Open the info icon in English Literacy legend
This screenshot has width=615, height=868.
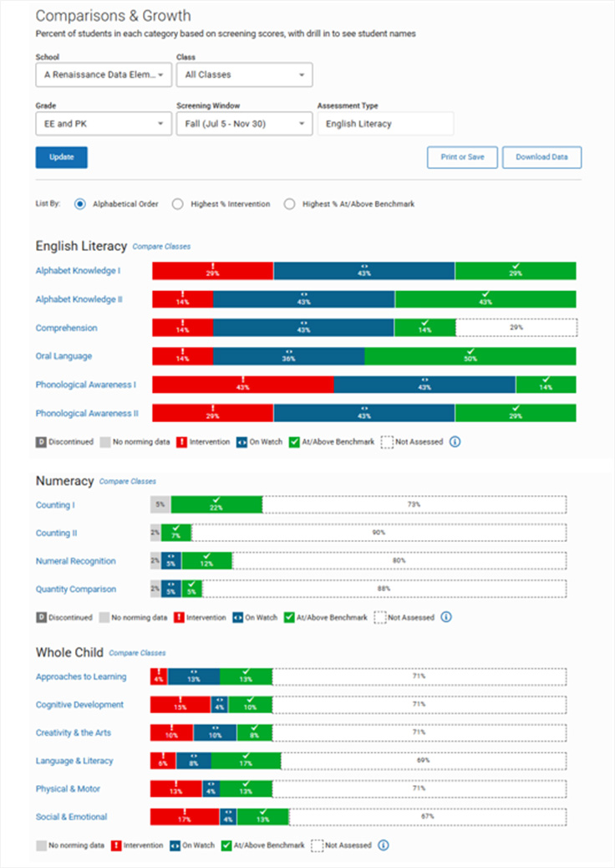[455, 442]
